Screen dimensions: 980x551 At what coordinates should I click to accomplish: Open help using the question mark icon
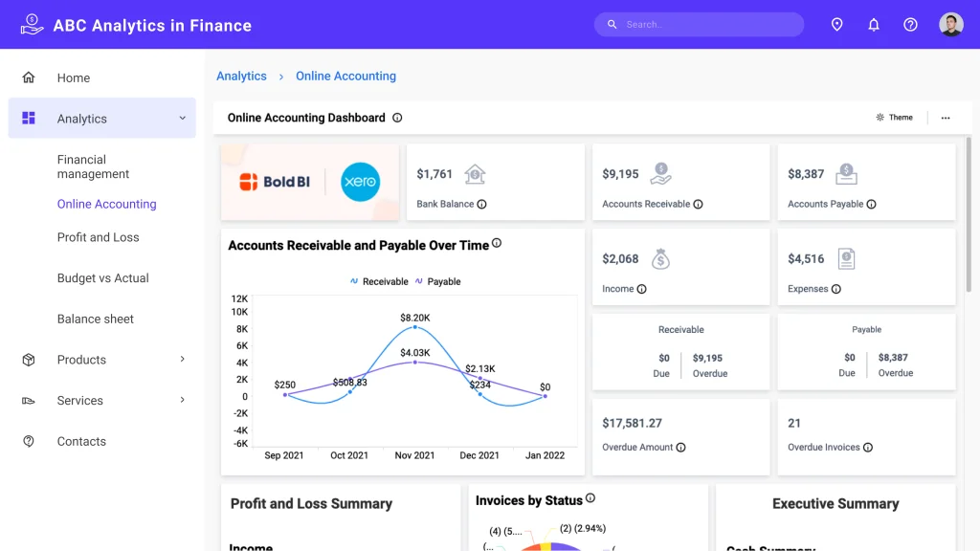(910, 24)
